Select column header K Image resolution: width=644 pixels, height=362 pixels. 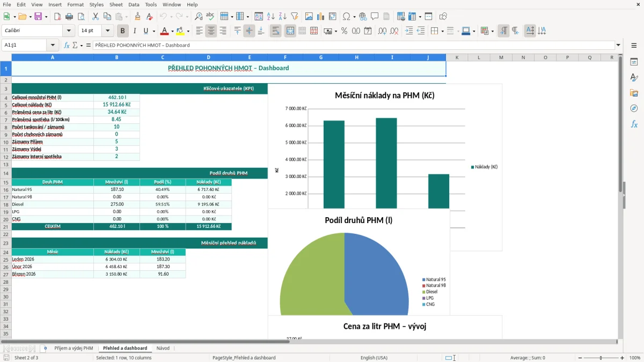coord(457,57)
